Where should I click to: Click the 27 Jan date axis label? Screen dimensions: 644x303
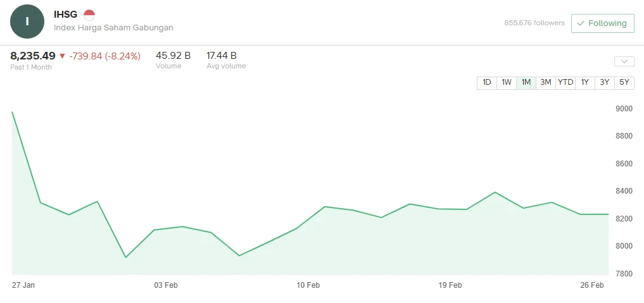point(23,285)
